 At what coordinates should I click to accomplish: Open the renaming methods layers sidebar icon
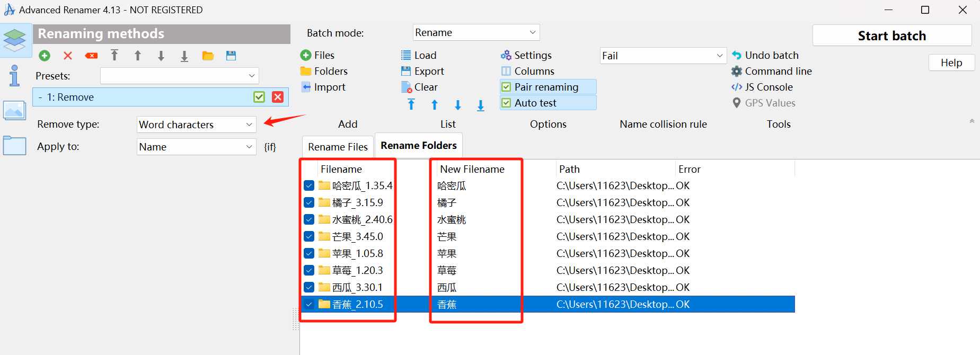pyautogui.click(x=15, y=40)
